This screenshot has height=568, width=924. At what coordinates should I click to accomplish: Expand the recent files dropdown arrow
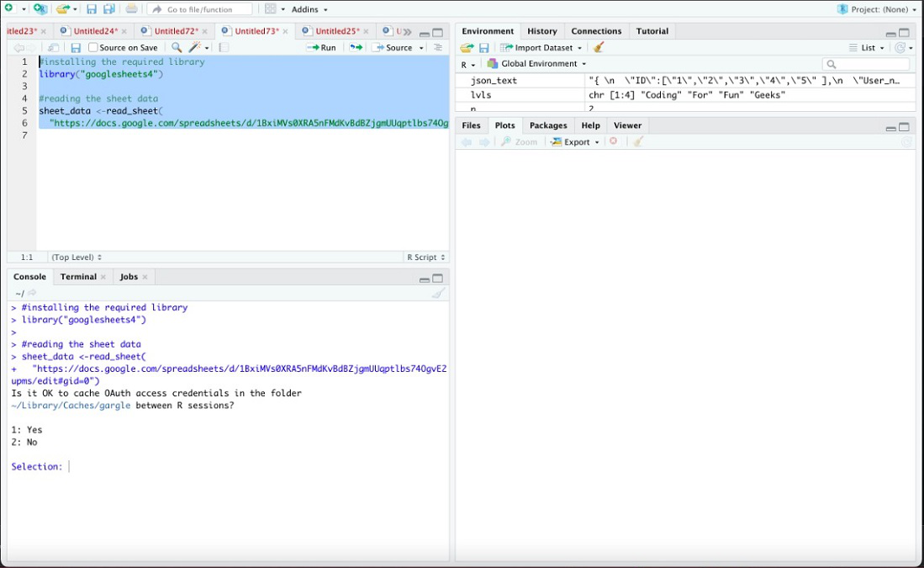click(x=75, y=9)
